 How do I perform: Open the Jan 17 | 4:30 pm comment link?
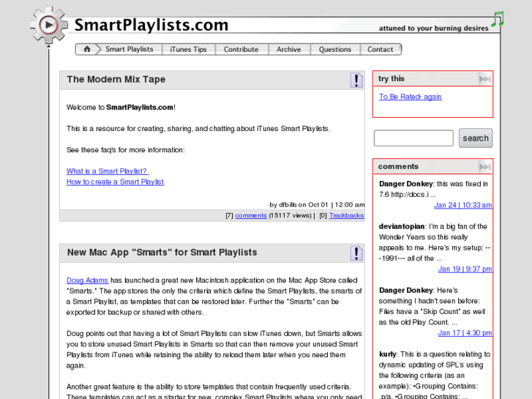(465, 333)
